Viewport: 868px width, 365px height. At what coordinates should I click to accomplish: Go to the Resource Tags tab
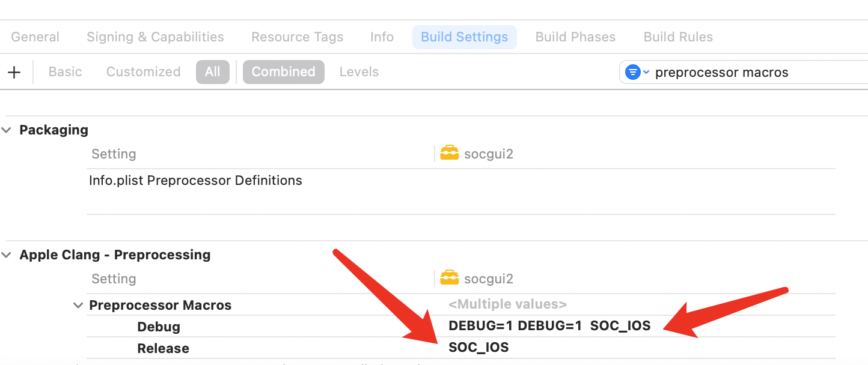pyautogui.click(x=297, y=37)
